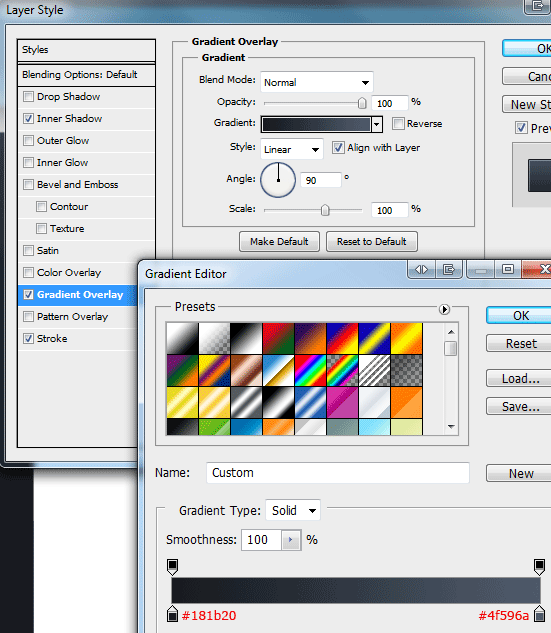The width and height of the screenshot is (551, 633).
Task: Toggle Align with Layer checkbox
Action: click(x=338, y=148)
